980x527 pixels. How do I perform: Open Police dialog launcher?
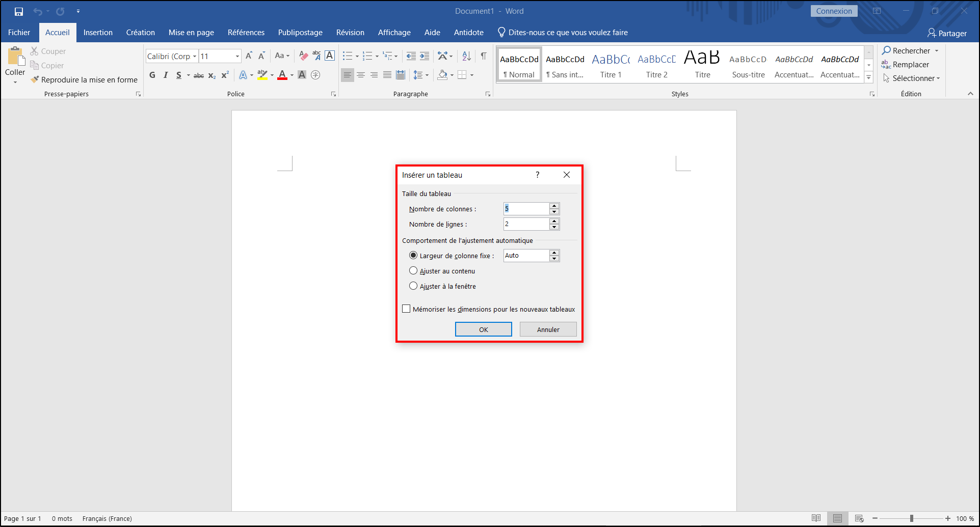coord(333,94)
